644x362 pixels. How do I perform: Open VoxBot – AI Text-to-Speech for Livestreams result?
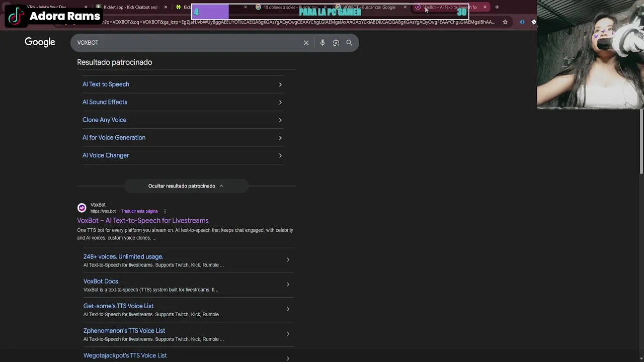pyautogui.click(x=142, y=221)
